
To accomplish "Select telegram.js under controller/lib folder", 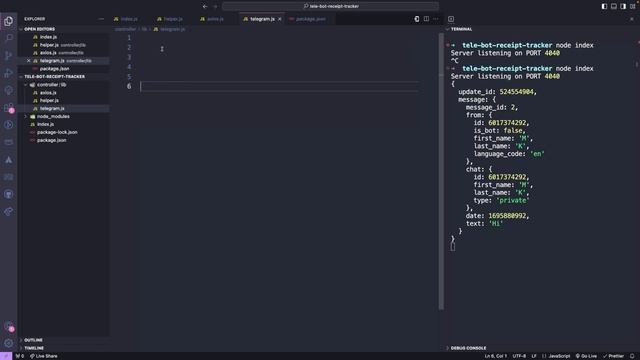I will click(52, 109).
